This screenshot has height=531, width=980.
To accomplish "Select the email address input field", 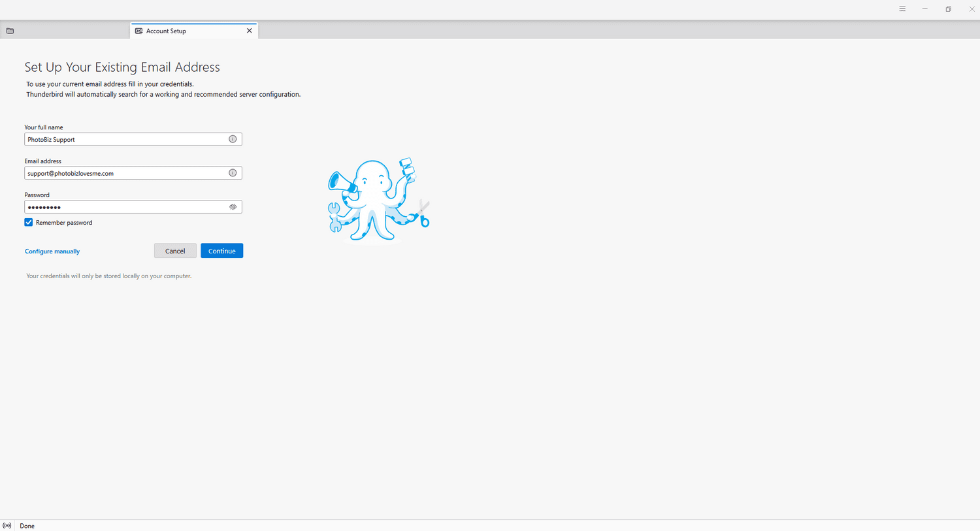I will [x=124, y=172].
